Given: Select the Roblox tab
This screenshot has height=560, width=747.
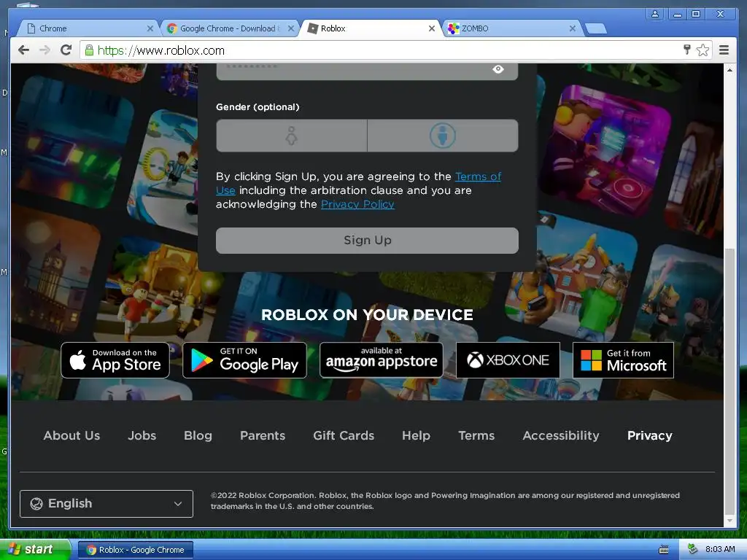Looking at the screenshot, I should (x=369, y=28).
